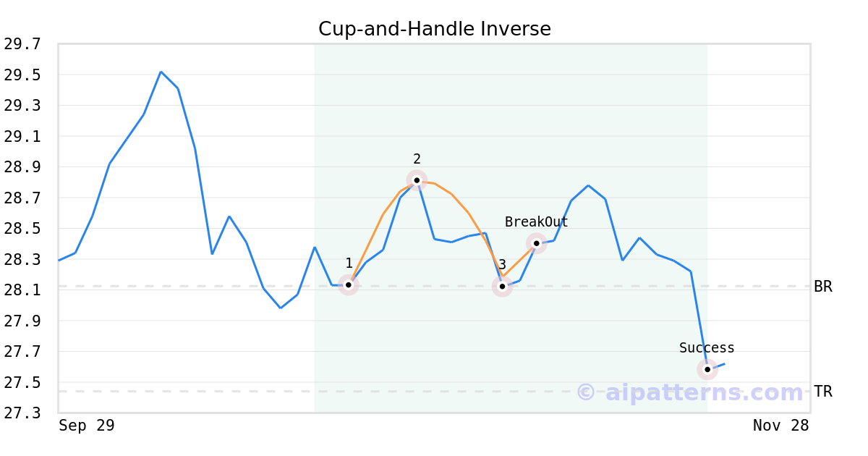Click the TR level label
The width and height of the screenshot is (868, 456).
[823, 392]
